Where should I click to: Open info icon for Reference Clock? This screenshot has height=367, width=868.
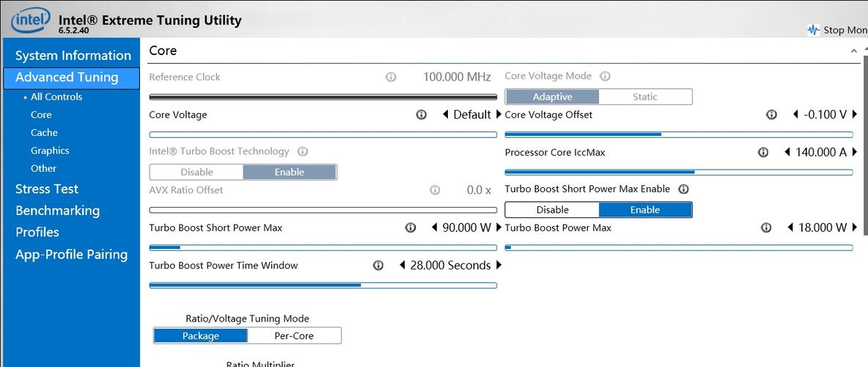tap(391, 77)
